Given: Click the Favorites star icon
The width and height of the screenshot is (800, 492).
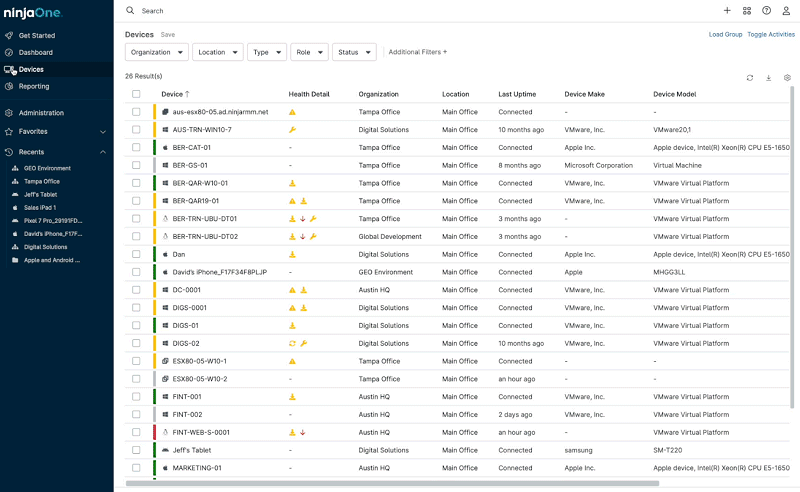Looking at the screenshot, I should click(x=9, y=131).
